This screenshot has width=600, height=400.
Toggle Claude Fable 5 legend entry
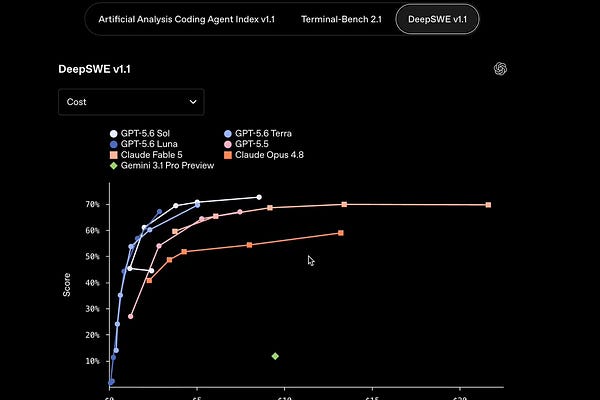pyautogui.click(x=146, y=155)
